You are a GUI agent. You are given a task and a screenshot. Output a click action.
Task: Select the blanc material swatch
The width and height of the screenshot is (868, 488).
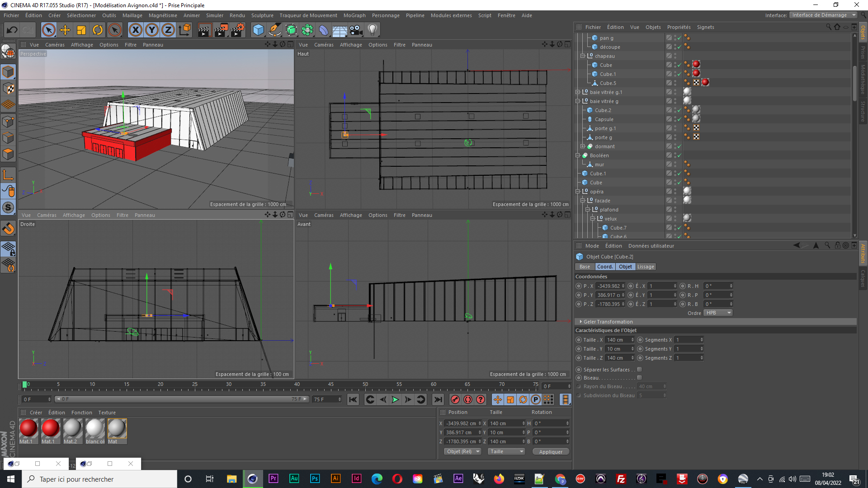pos(95,429)
